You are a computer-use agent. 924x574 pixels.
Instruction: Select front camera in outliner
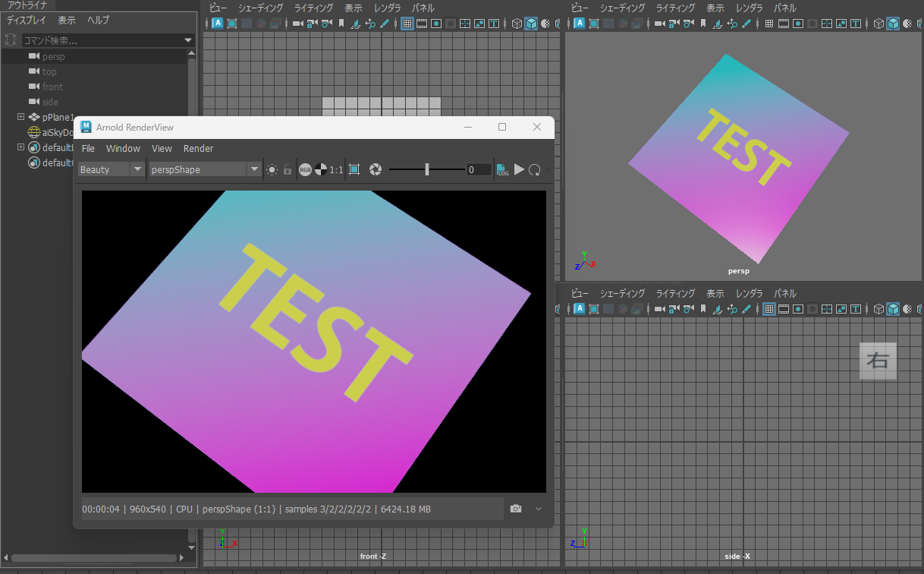[52, 87]
